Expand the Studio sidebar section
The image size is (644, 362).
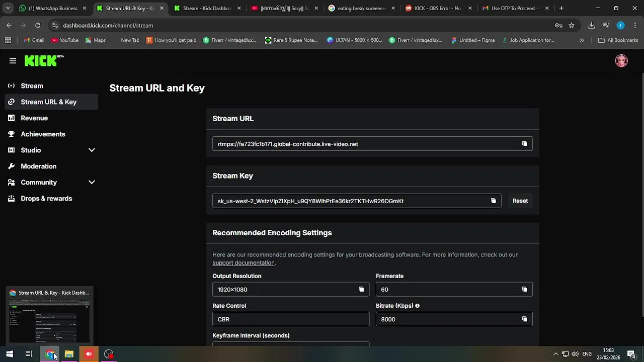coord(92,150)
